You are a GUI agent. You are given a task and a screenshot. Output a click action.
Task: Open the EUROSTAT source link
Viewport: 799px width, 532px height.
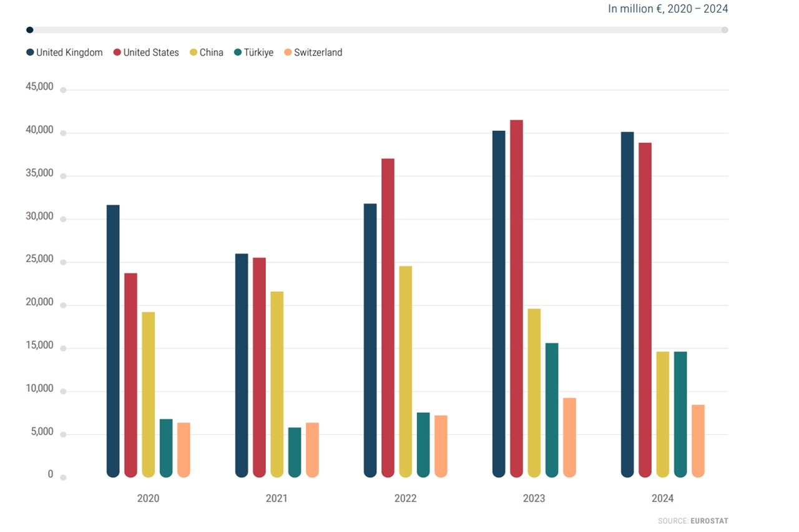pyautogui.click(x=709, y=521)
